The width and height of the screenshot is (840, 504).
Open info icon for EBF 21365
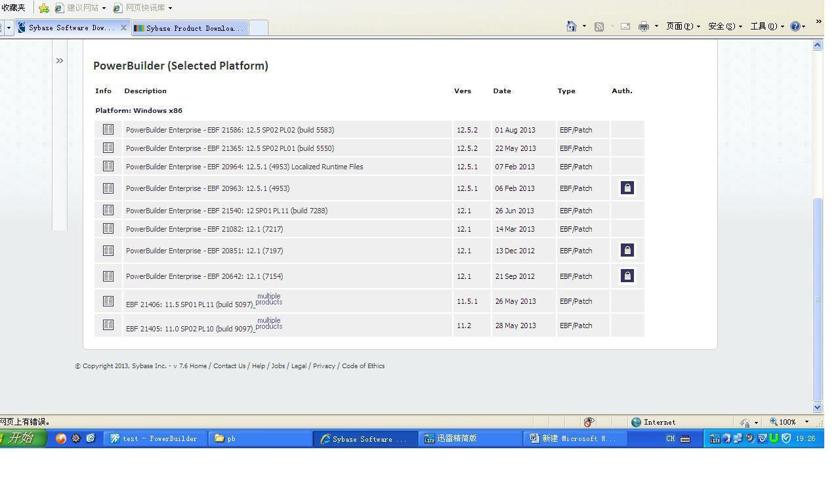(108, 148)
